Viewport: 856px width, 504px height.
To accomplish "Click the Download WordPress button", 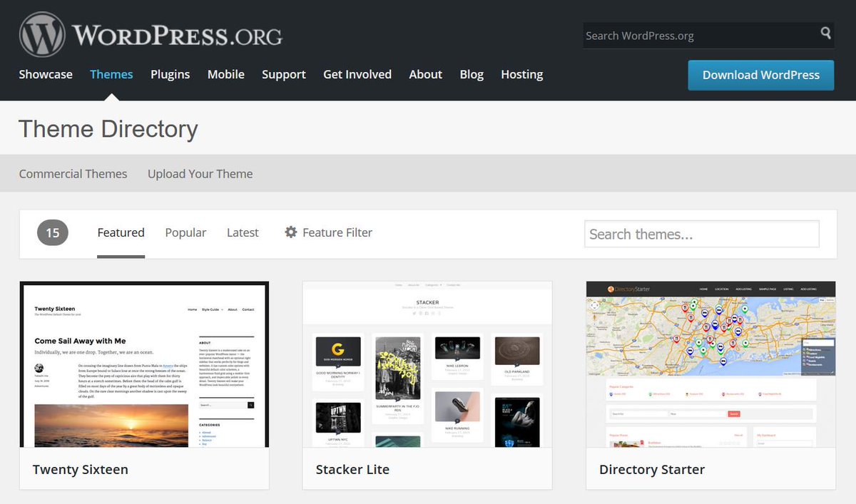I will [x=761, y=75].
